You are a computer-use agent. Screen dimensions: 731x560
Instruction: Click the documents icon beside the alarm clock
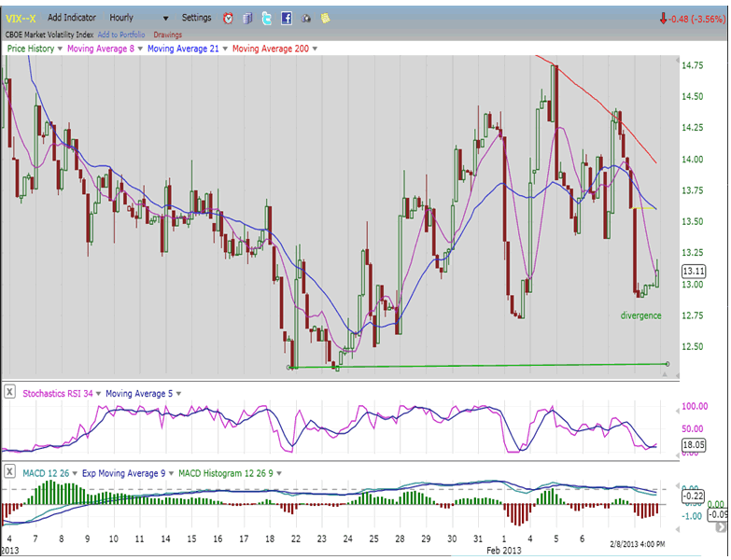247,18
